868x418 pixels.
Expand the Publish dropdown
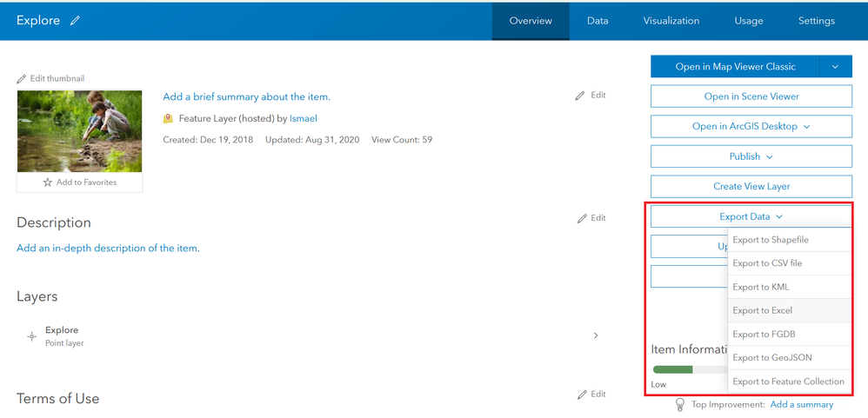click(769, 157)
